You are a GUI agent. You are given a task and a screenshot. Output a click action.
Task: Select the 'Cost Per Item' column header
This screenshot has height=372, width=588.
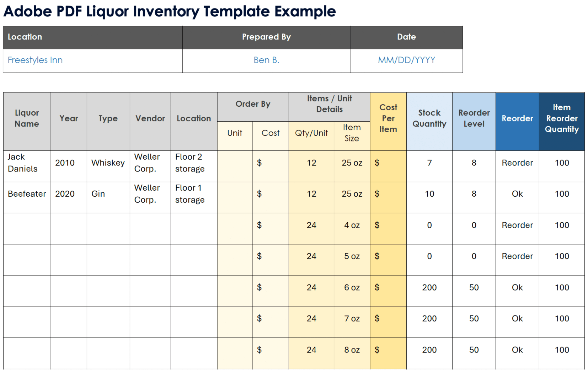[x=388, y=122]
